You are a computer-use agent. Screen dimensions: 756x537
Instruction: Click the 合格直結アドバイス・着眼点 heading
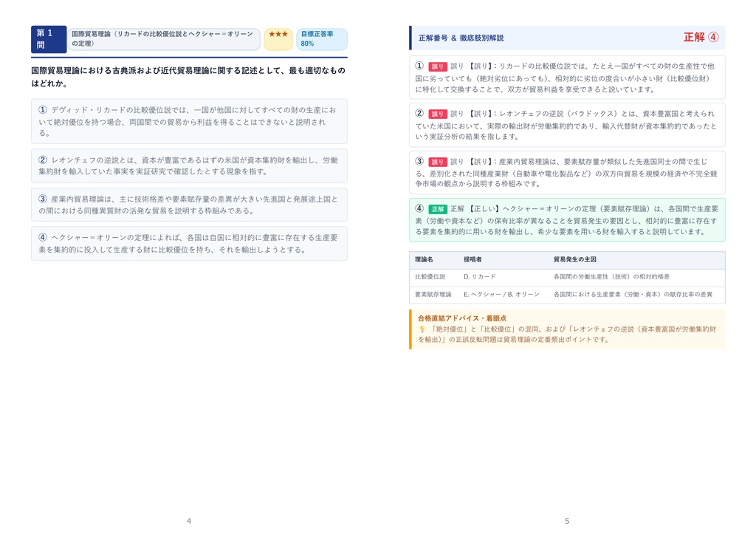pyautogui.click(x=462, y=318)
